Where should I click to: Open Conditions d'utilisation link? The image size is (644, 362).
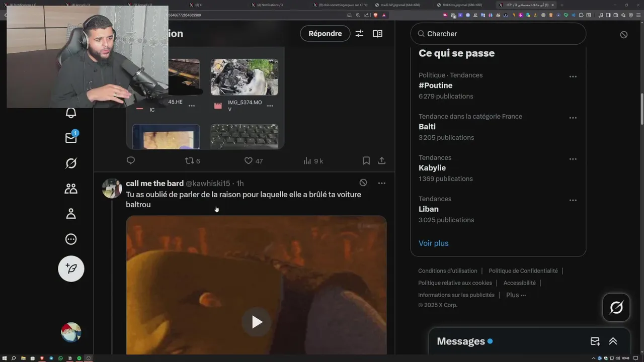click(448, 271)
